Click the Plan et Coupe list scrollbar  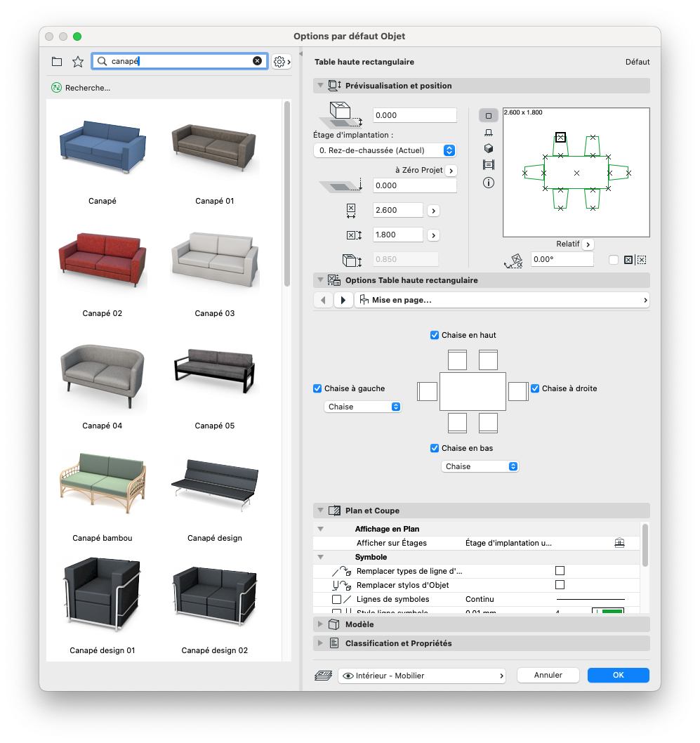click(x=645, y=545)
